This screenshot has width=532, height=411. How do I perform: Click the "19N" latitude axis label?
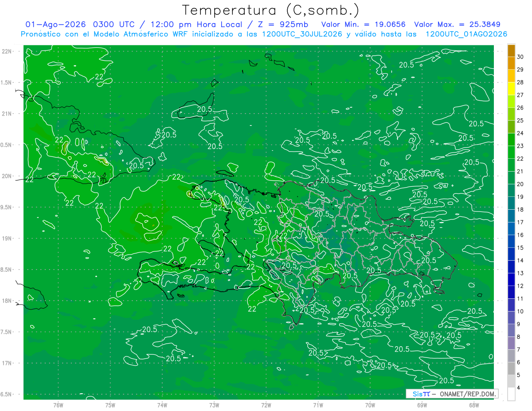(8, 238)
